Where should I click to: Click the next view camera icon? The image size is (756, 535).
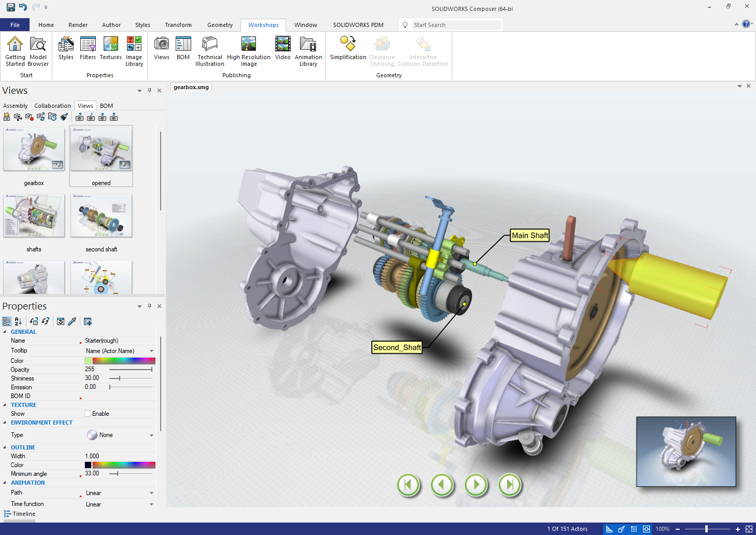point(113,118)
